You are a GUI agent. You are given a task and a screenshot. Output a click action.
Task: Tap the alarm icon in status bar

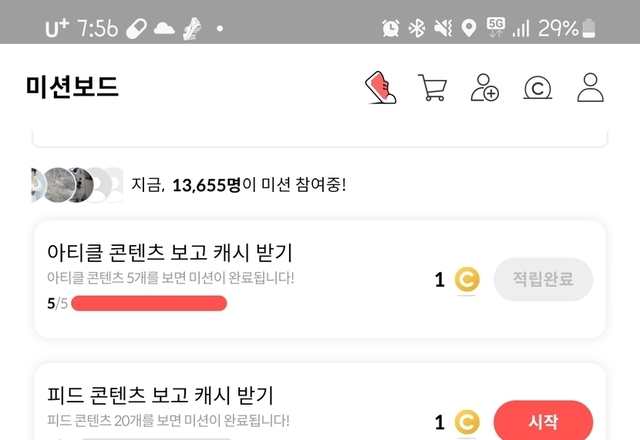[x=391, y=28]
